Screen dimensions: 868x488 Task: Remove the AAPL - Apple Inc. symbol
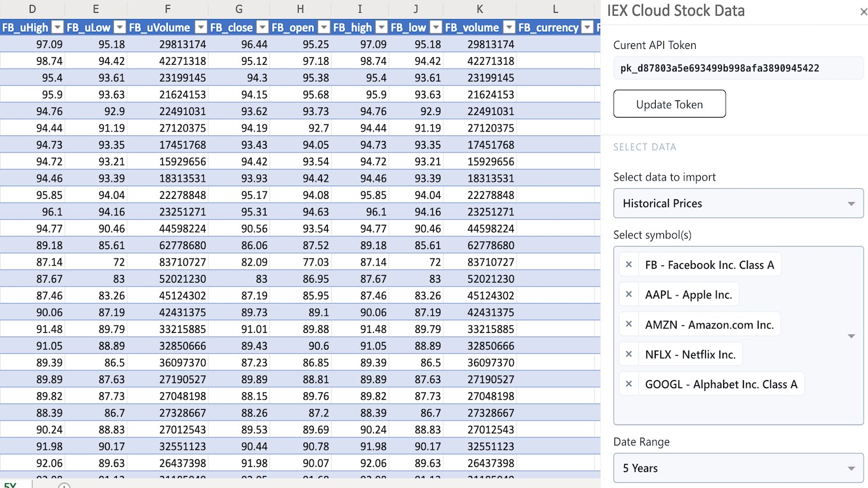629,295
